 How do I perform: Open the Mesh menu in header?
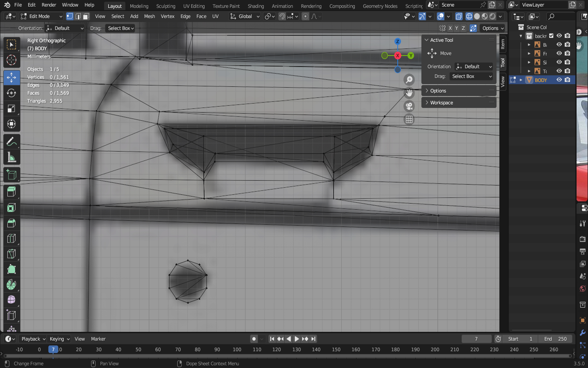coord(149,16)
